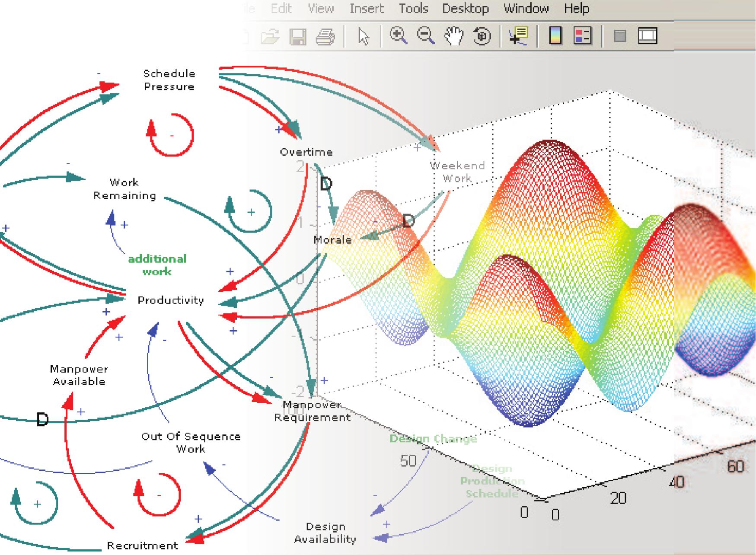Click the green 'additional work' label
Screen dimensions: 756x555
pos(157,265)
